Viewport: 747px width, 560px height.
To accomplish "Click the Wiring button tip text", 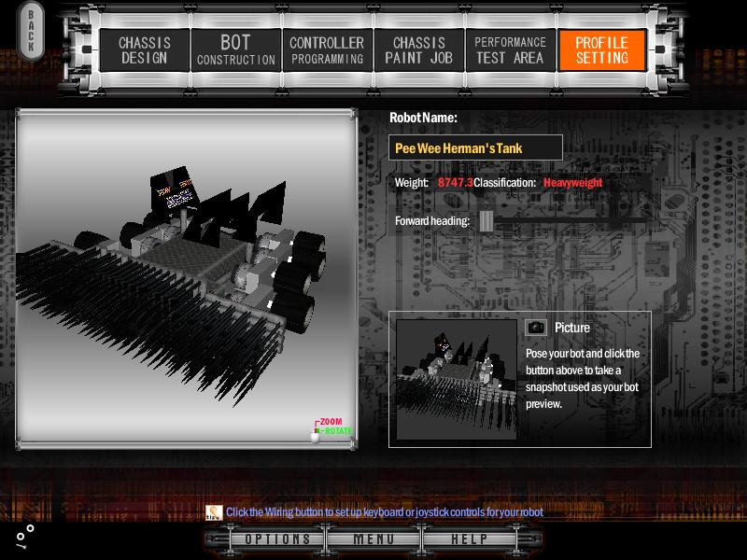I will coord(385,512).
